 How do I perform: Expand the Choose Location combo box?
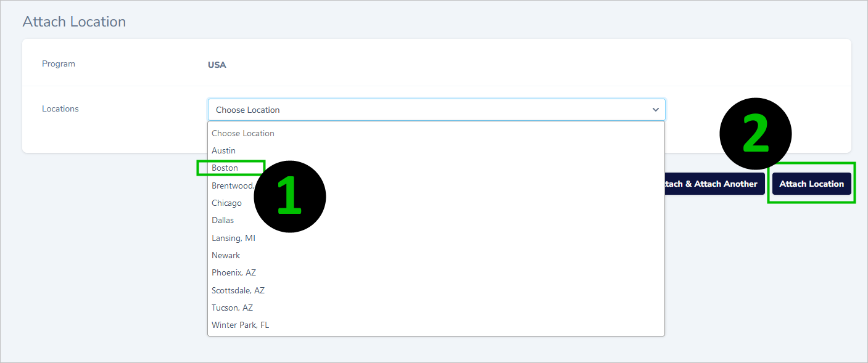click(x=436, y=109)
